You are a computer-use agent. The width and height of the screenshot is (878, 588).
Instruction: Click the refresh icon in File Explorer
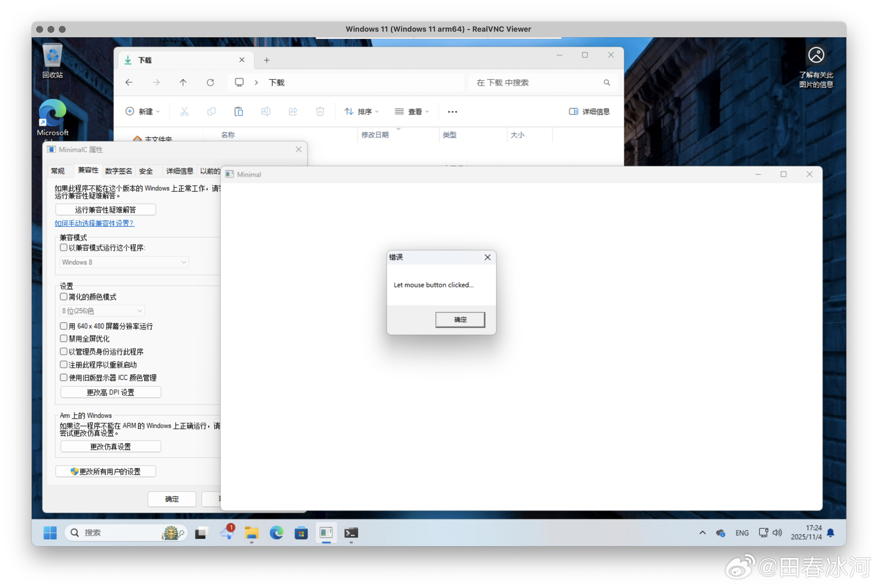click(x=210, y=83)
